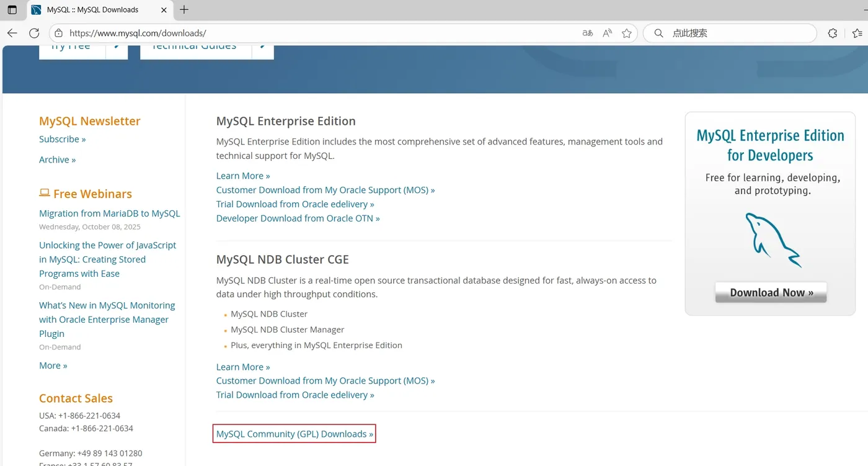868x466 pixels.
Task: Open the Contact Sales heading
Action: tap(76, 398)
